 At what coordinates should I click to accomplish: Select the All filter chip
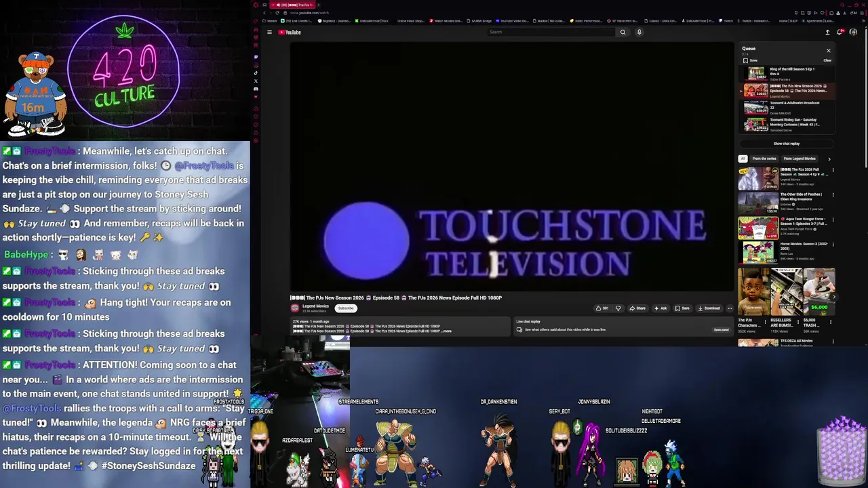(743, 159)
